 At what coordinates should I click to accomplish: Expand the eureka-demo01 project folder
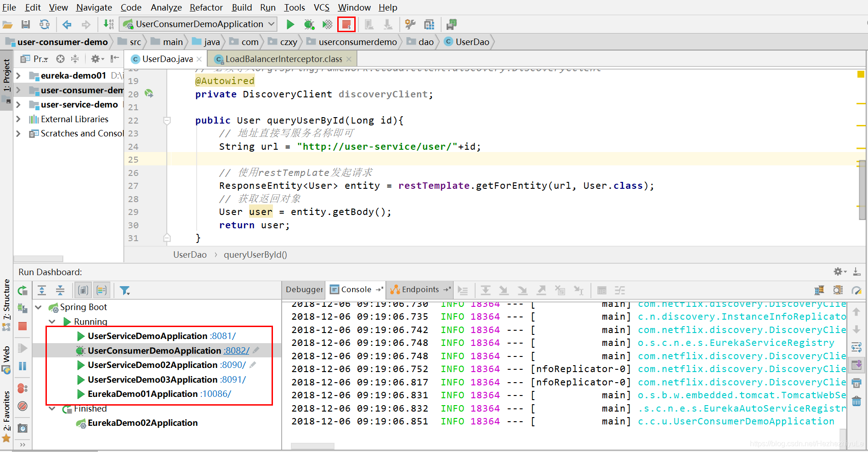18,75
